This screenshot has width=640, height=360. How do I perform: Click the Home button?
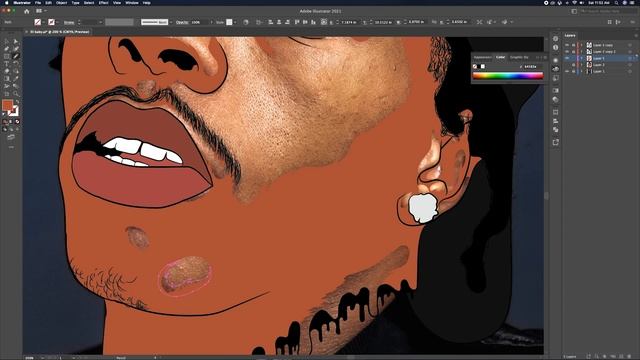coord(27,11)
